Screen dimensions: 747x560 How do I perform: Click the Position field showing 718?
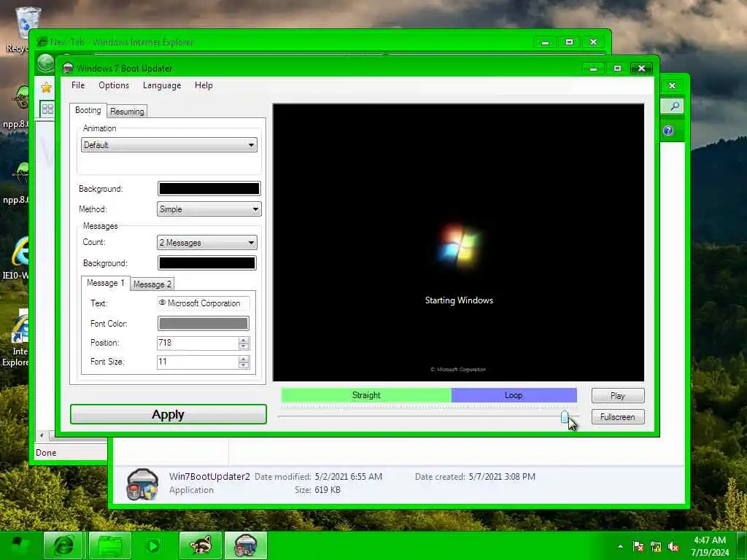(x=198, y=343)
